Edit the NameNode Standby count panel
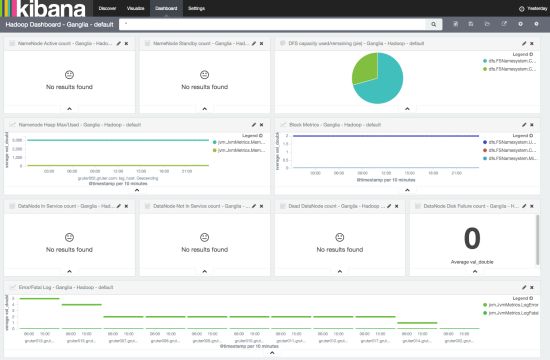The height and width of the screenshot is (360, 550). pos(254,44)
